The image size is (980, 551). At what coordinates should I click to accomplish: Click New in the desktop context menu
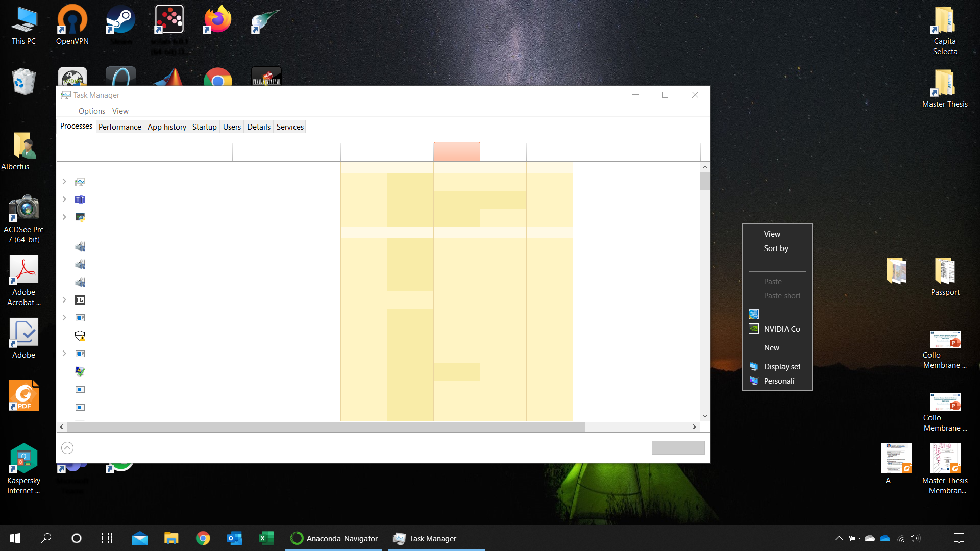tap(771, 347)
